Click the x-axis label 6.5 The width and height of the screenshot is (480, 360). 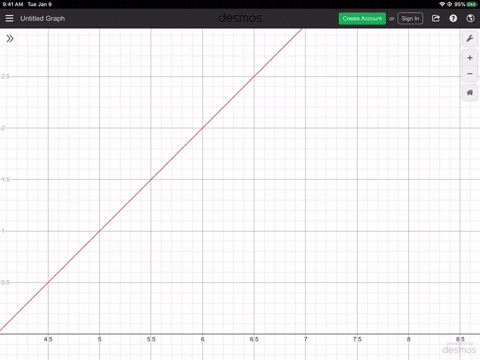pos(254,339)
